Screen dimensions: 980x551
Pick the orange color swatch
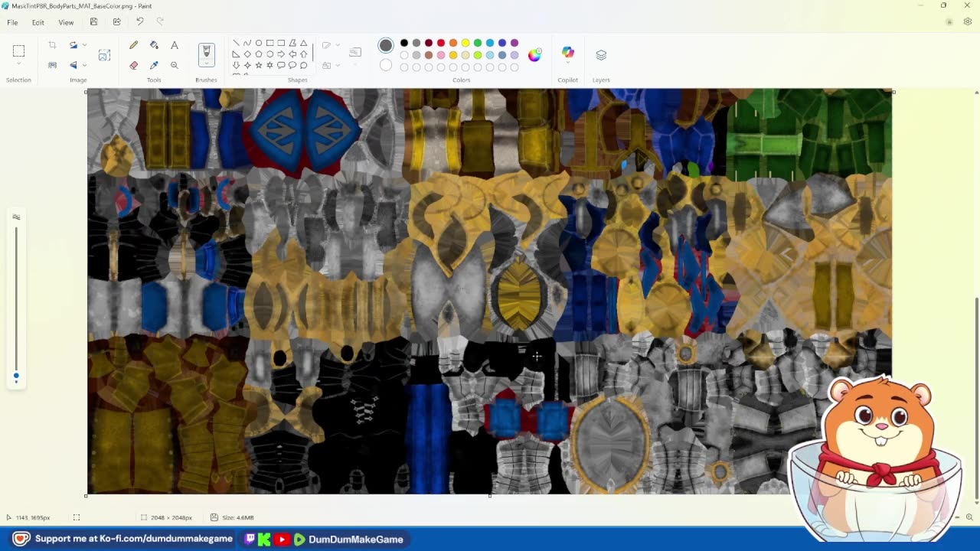click(x=453, y=43)
